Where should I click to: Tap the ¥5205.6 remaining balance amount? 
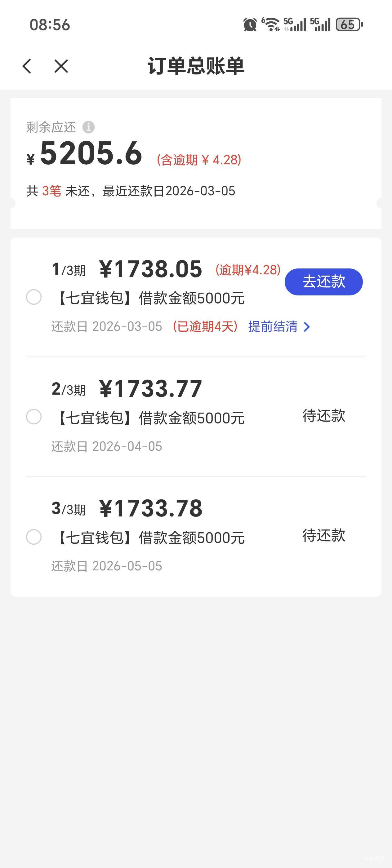point(91,154)
